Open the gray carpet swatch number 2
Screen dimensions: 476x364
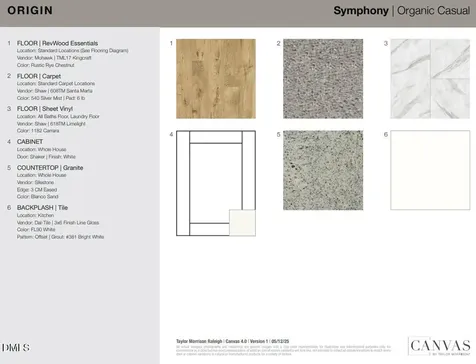click(323, 79)
